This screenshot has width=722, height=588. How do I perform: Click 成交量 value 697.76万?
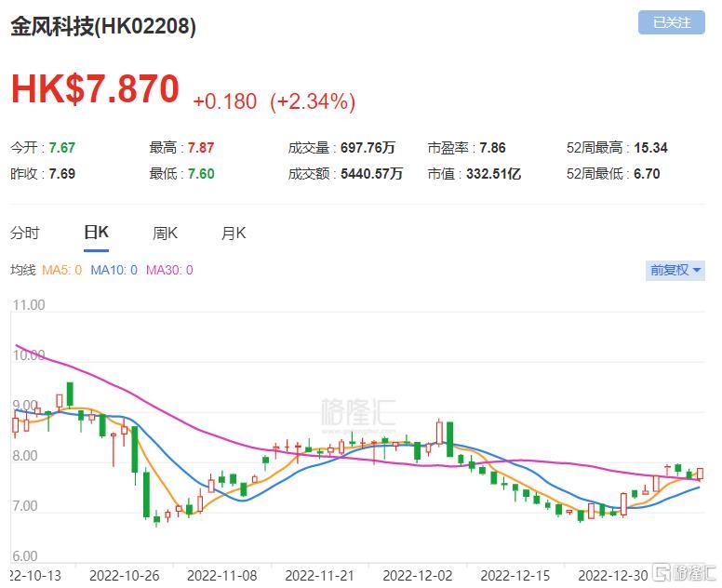pos(368,148)
